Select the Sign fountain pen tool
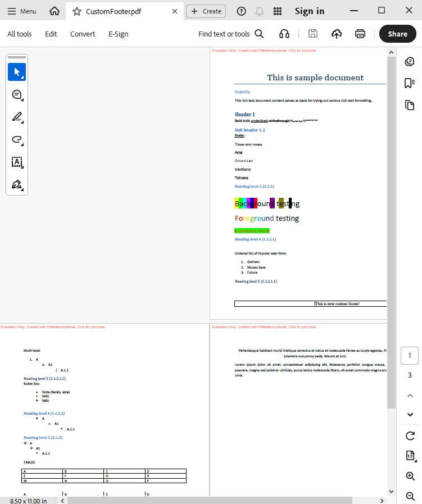This screenshot has width=422, height=504. pyautogui.click(x=17, y=184)
